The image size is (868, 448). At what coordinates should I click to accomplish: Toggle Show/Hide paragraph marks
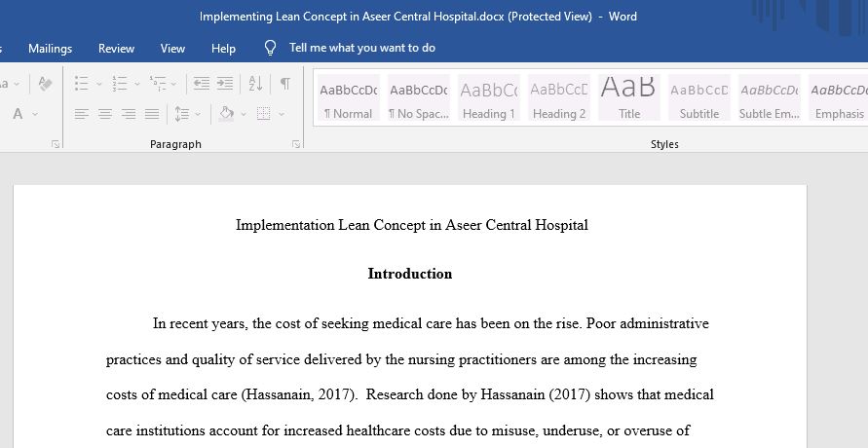285,84
